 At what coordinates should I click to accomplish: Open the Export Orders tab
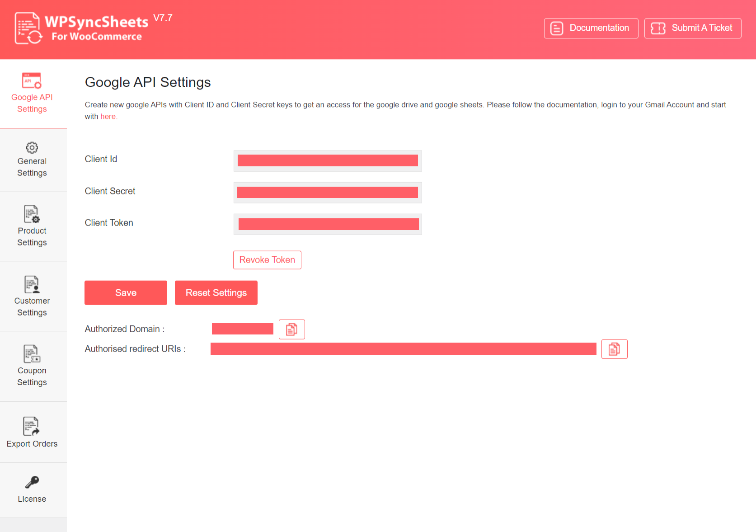point(33,432)
